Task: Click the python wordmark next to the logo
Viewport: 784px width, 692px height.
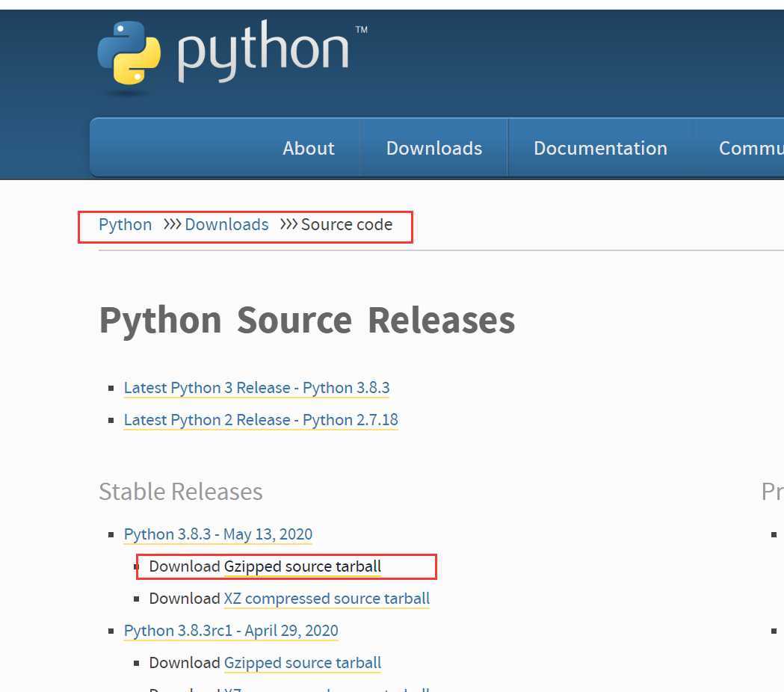Action: 263,52
